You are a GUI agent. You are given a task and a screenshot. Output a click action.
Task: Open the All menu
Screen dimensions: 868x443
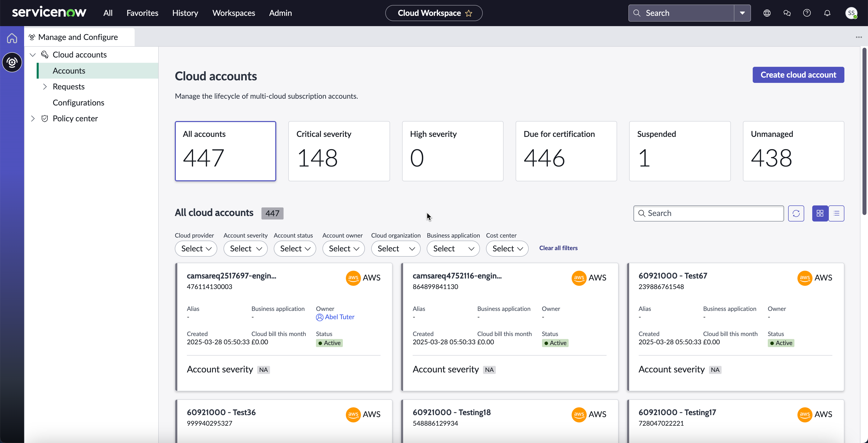[108, 13]
